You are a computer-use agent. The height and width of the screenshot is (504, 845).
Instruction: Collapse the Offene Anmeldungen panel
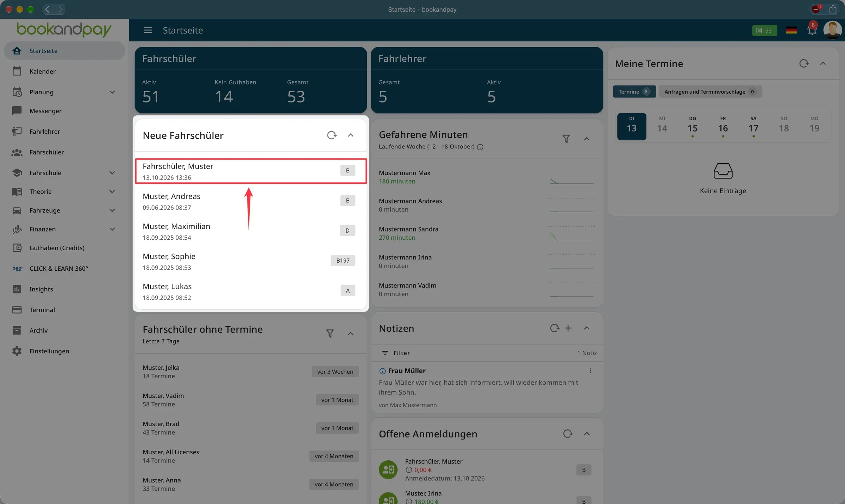pyautogui.click(x=587, y=434)
